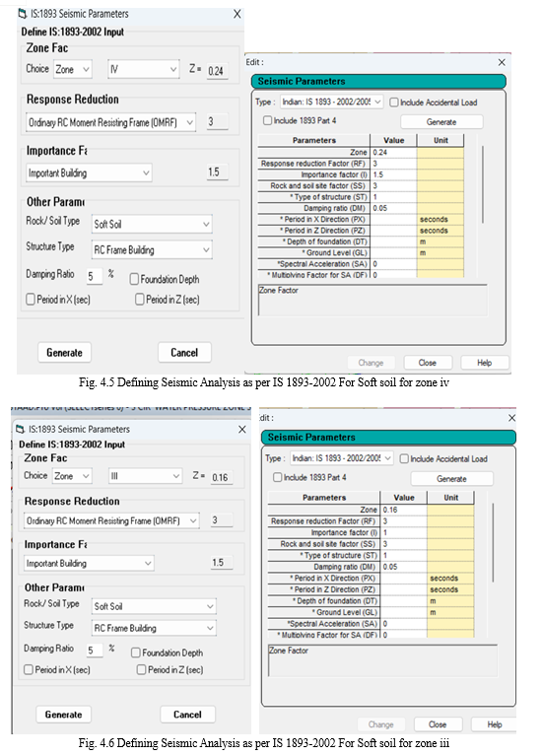This screenshot has height=756, width=542.
Task: Click Generate in the zone III IS:1893 dialog
Action: click(64, 714)
